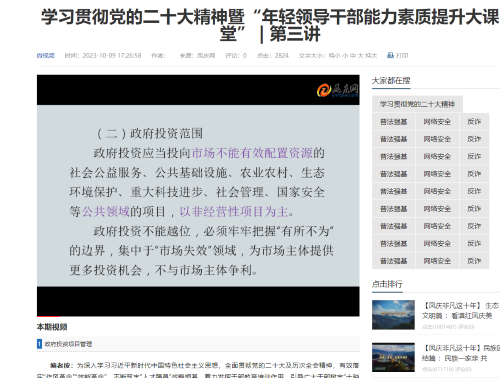This screenshot has width=500, height=378.
Task: Open the 微视频 category link
Action: coord(46,55)
